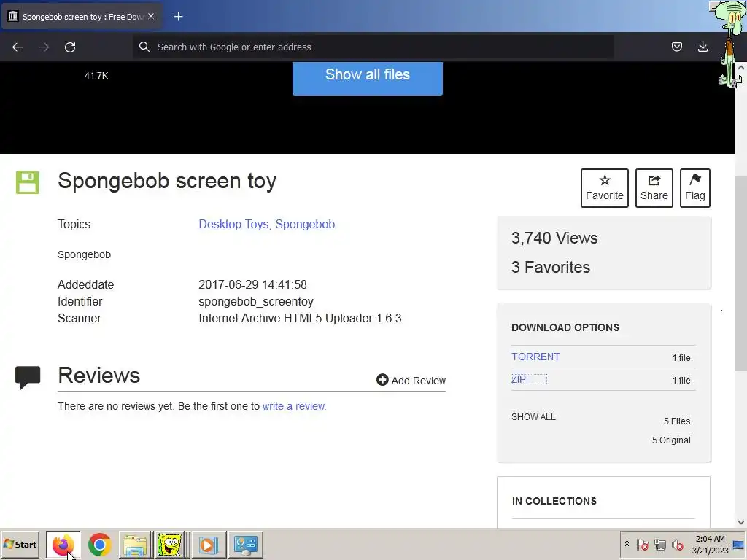
Task: Open the Windows Start button
Action: point(20,544)
